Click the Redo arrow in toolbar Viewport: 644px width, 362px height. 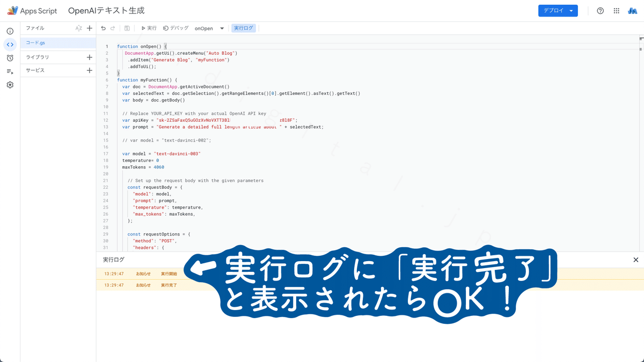pos(113,28)
